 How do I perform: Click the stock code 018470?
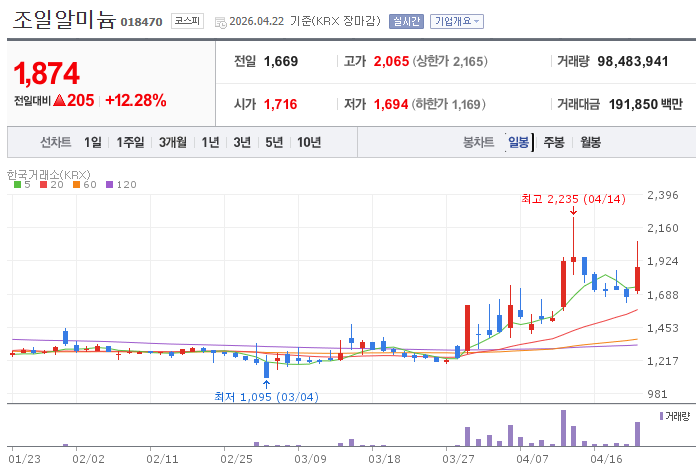click(142, 22)
